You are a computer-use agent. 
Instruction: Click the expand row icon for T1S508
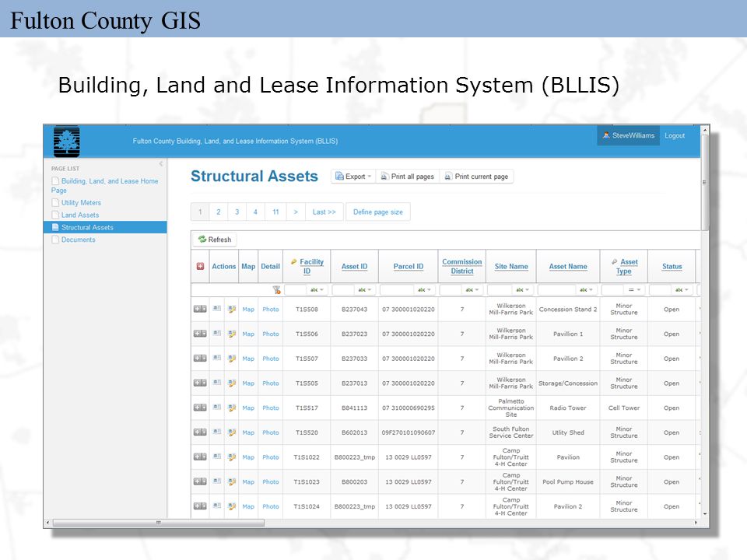(x=200, y=309)
